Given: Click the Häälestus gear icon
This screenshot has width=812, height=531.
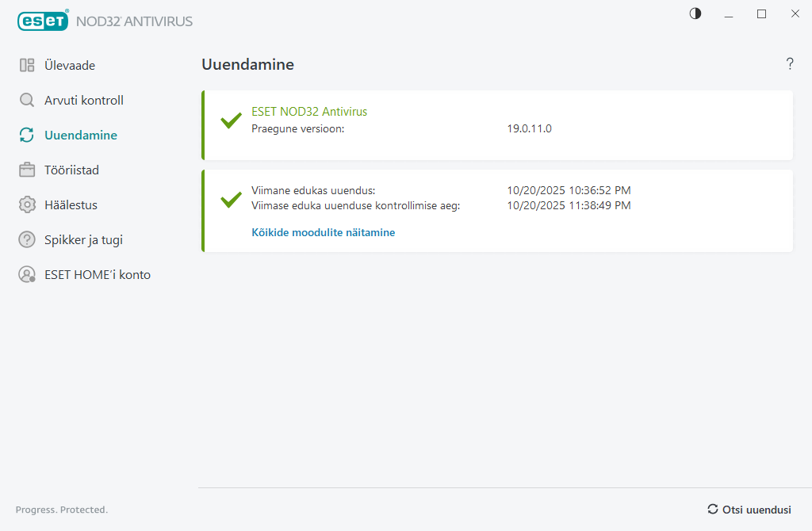Looking at the screenshot, I should coord(27,205).
